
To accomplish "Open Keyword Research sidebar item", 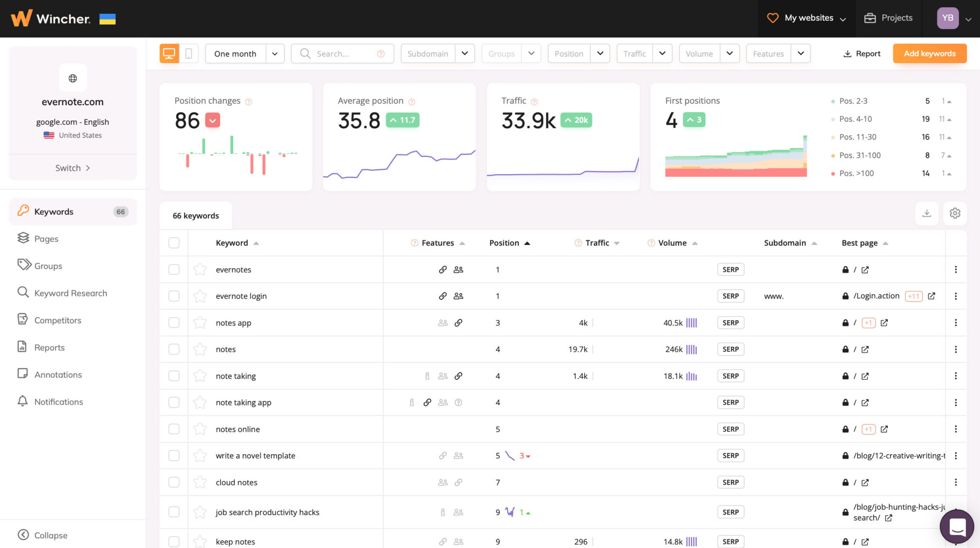I will coord(70,293).
